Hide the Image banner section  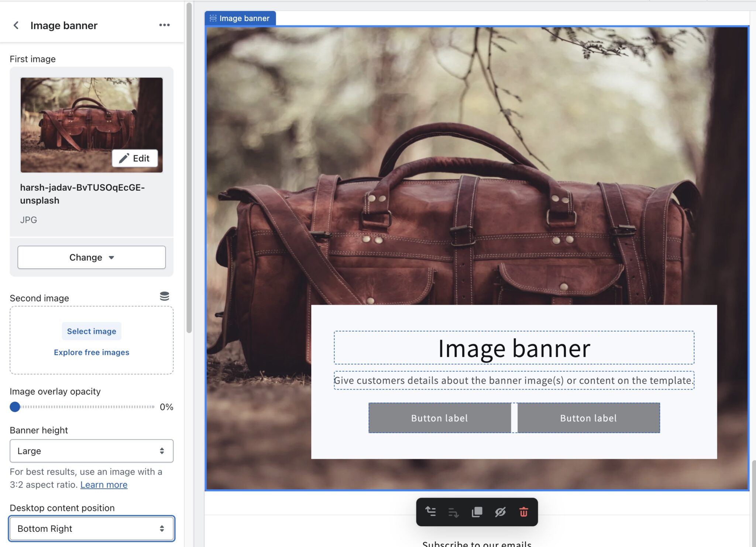(501, 512)
